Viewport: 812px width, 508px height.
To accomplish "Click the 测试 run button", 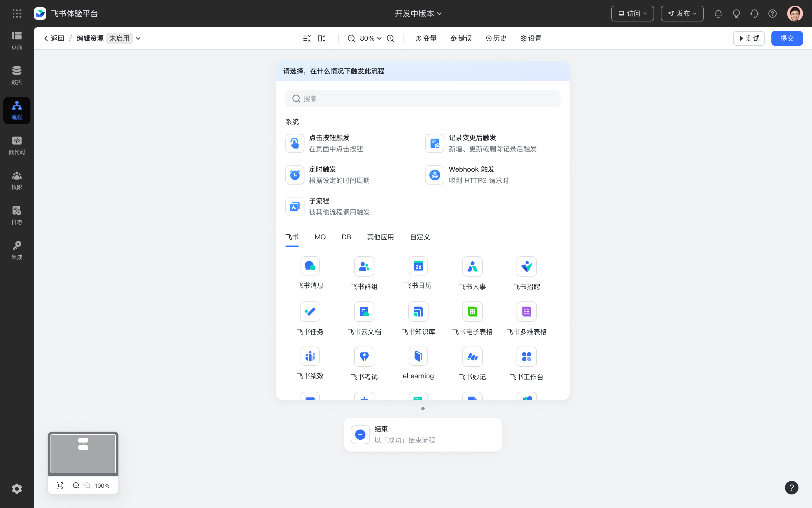I will [x=749, y=38].
